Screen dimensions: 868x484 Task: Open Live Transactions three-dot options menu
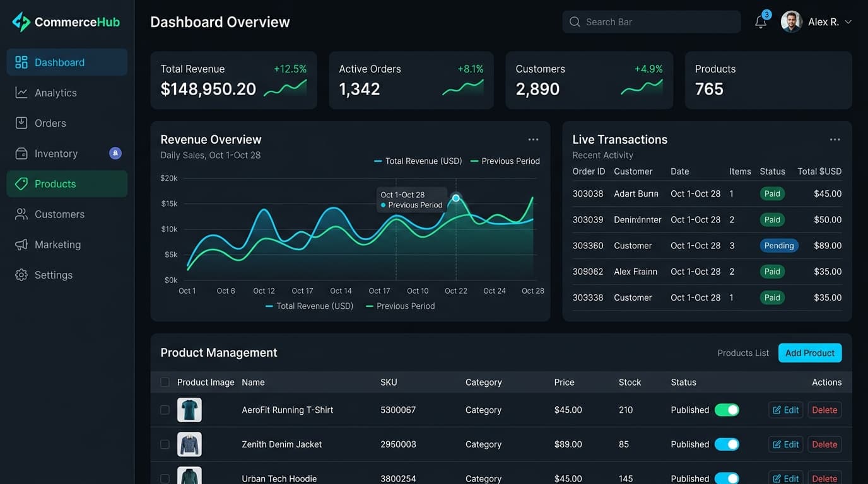835,139
